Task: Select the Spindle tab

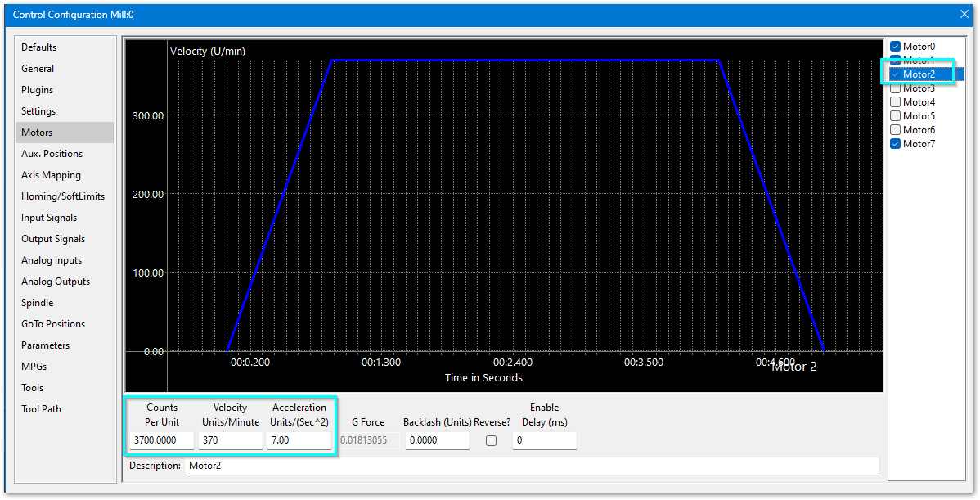Action: (x=38, y=303)
